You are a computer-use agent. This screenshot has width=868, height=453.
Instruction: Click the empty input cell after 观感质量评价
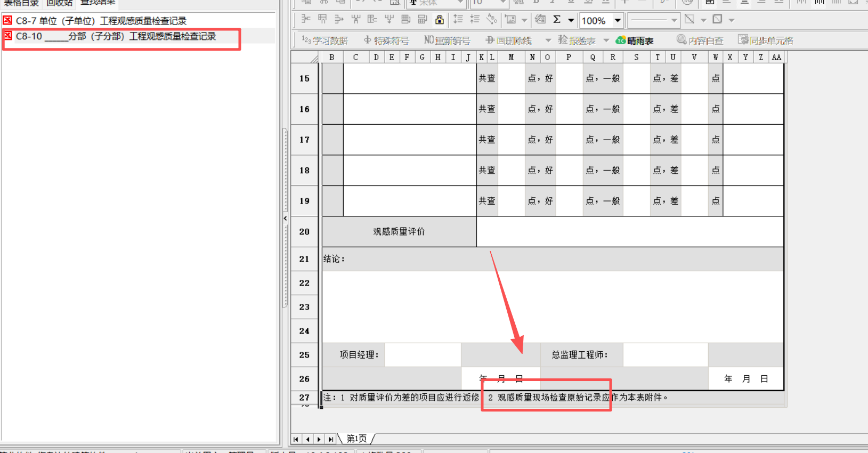(630, 231)
